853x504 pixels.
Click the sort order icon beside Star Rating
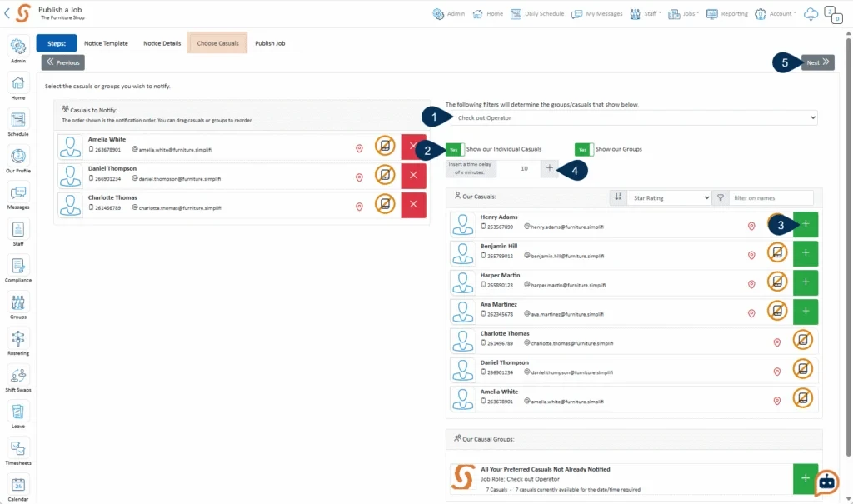point(618,197)
